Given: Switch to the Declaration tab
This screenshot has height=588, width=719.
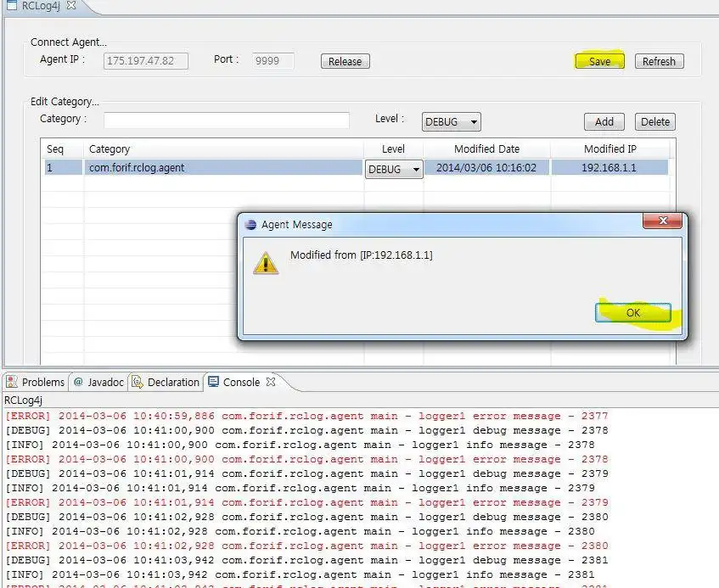Looking at the screenshot, I should pos(166,382).
